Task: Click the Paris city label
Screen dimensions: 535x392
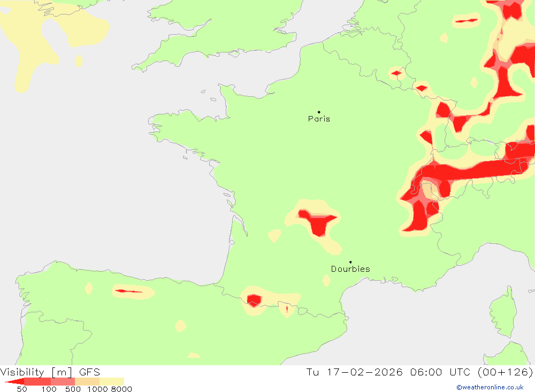Action: tap(319, 119)
